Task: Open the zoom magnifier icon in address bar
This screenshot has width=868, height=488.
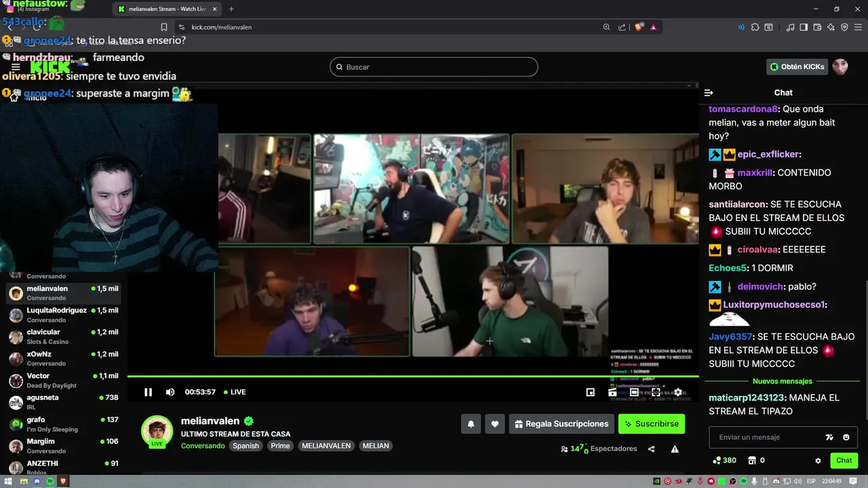Action: click(606, 27)
